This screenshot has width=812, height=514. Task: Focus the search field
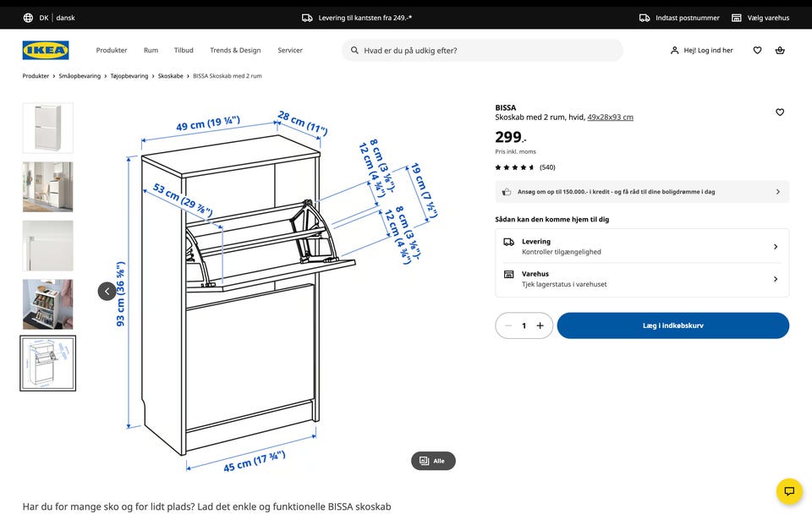coord(482,50)
